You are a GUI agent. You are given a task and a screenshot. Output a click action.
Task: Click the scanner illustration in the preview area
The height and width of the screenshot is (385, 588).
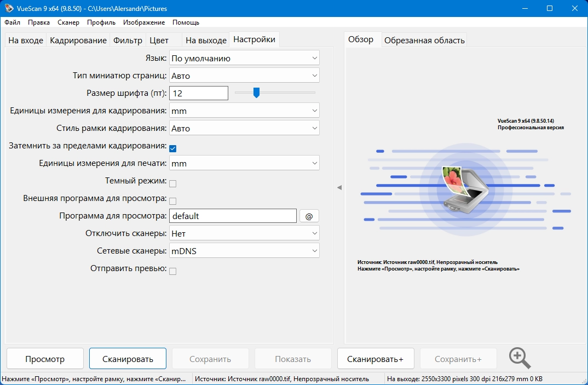point(465,189)
